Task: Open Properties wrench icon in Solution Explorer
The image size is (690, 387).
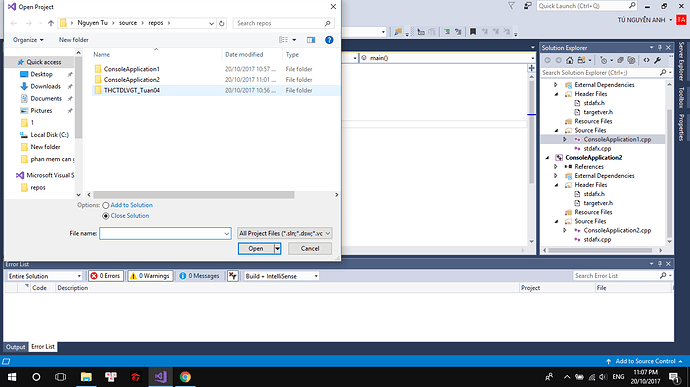Action: [657, 60]
